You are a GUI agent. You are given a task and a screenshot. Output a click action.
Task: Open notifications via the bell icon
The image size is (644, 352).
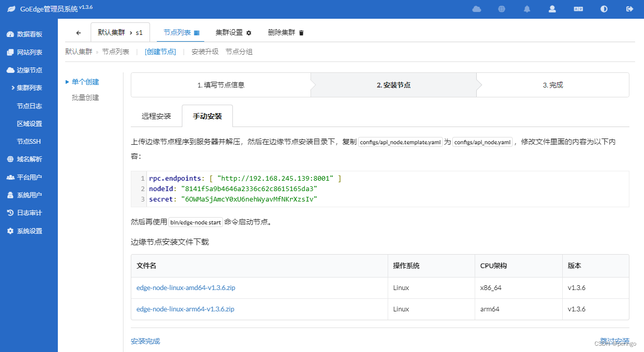click(x=527, y=9)
